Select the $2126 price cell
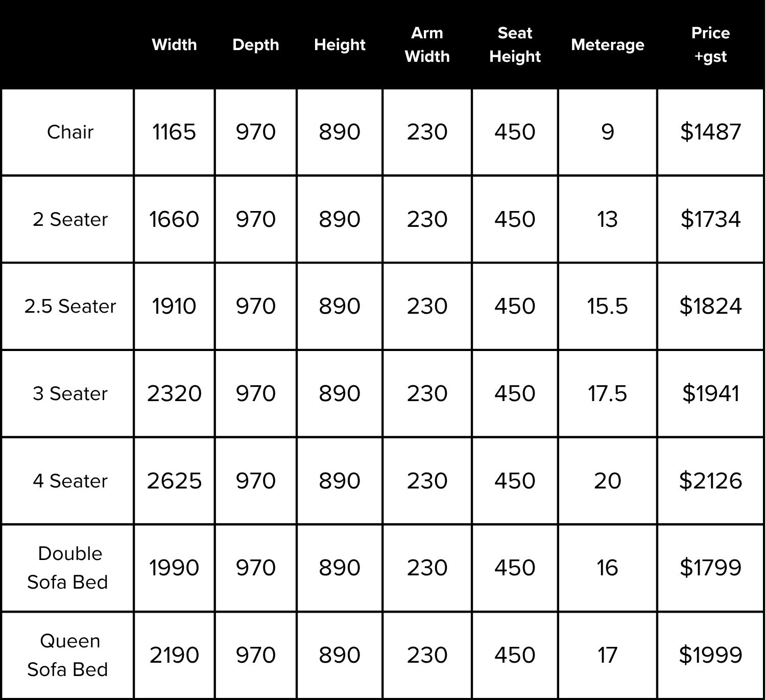 click(710, 481)
